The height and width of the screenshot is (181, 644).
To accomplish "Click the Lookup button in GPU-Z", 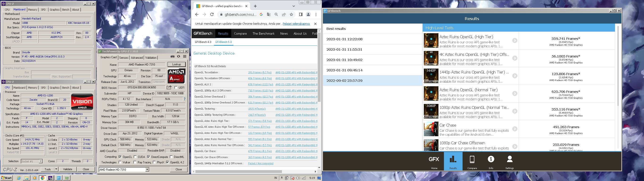I will (177, 65).
